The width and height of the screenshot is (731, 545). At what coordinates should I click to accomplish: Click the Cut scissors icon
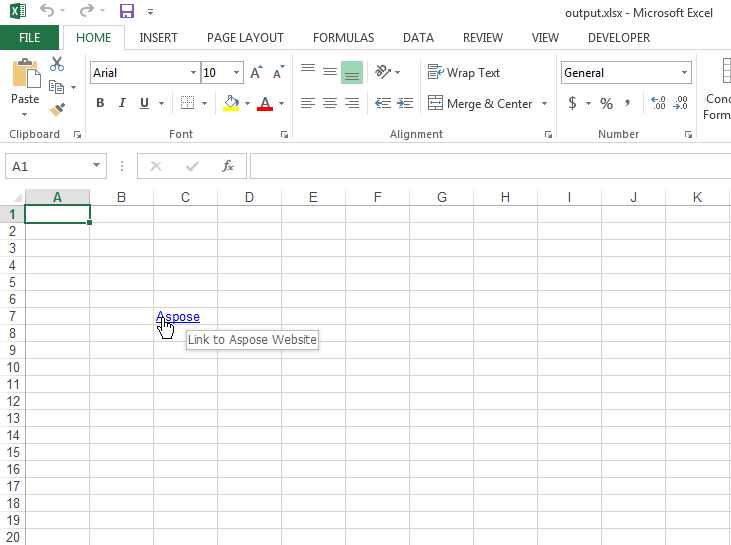pyautogui.click(x=57, y=64)
